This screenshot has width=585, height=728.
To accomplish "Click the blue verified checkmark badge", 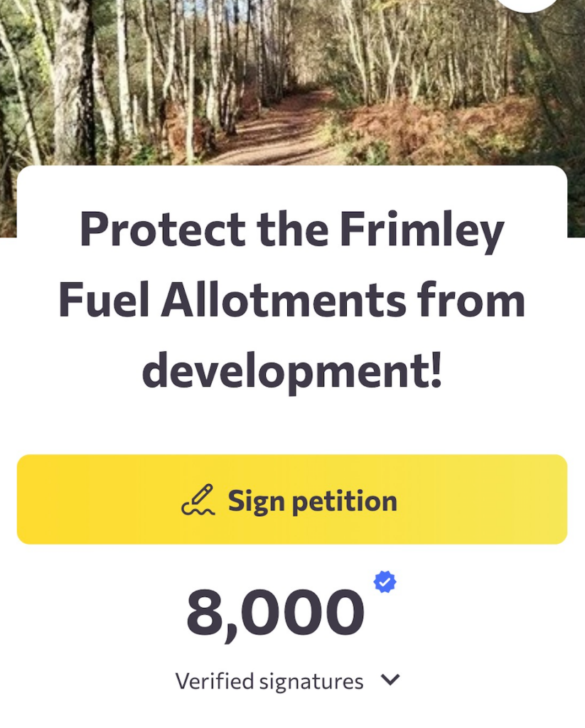I will coord(385,582).
